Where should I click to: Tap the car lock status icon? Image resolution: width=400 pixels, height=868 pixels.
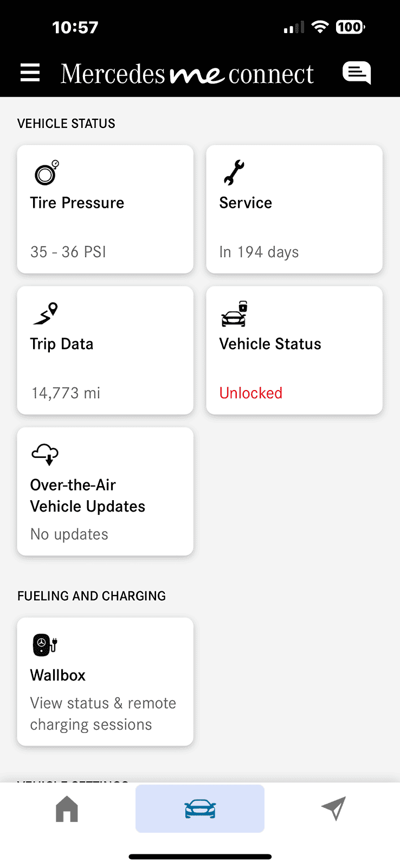(x=235, y=314)
